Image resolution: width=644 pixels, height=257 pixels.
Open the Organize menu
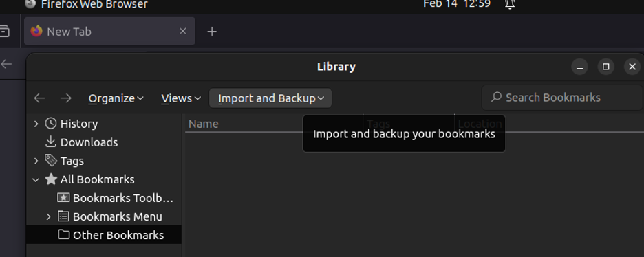116,98
